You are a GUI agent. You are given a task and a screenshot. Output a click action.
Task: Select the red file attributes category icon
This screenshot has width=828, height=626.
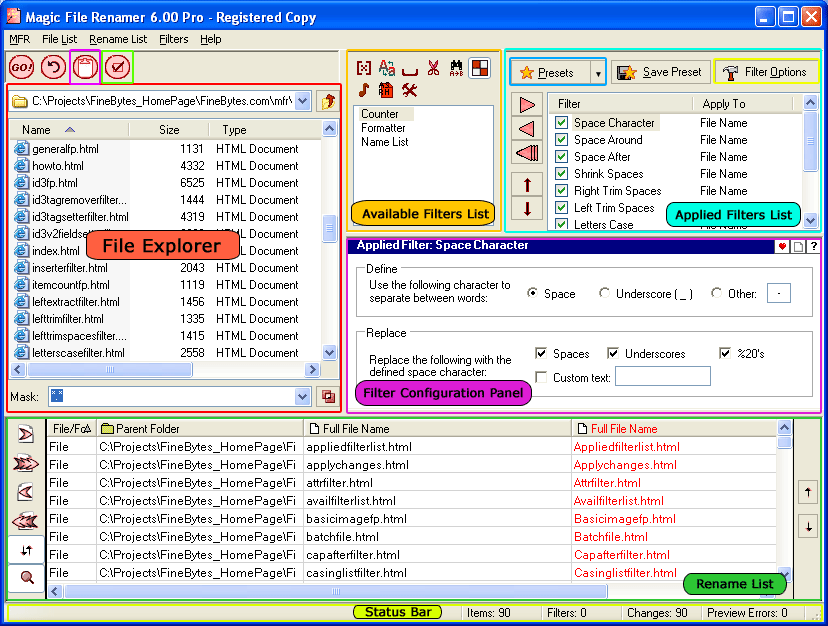(386, 90)
